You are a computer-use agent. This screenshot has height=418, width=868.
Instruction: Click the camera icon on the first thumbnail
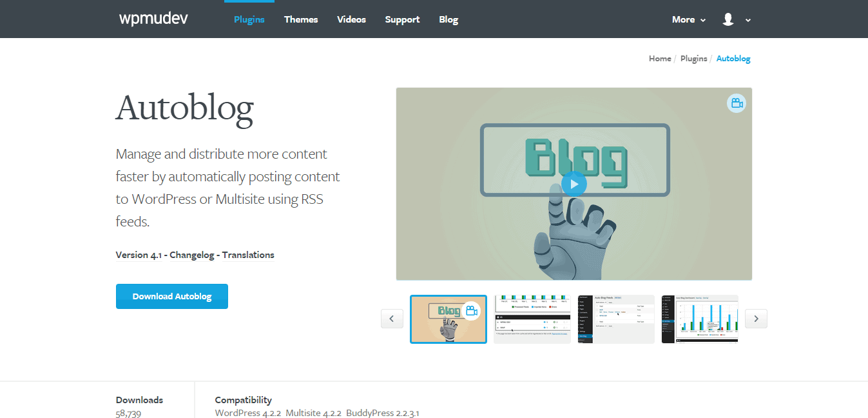tap(472, 310)
